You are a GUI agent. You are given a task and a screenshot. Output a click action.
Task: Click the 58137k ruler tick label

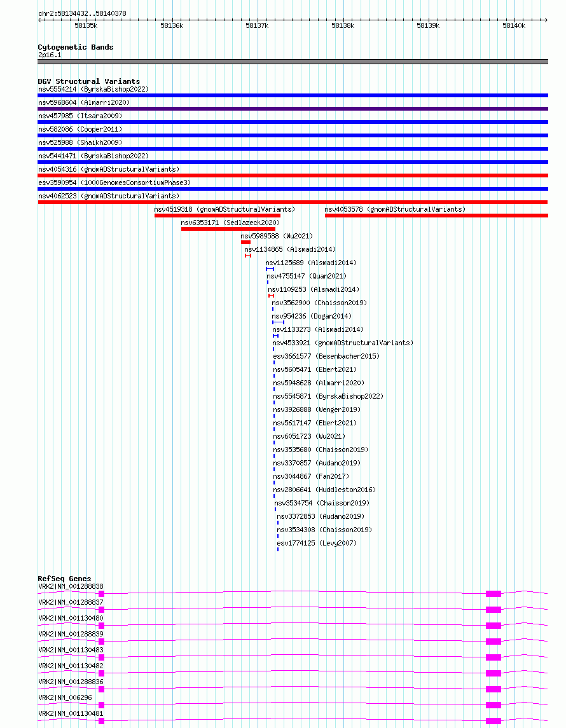coord(257,25)
